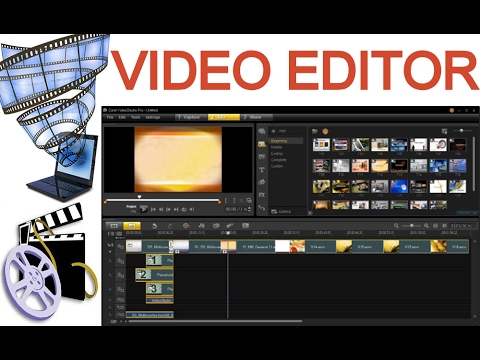Toggle overlay track 2 enable icon

120,275
